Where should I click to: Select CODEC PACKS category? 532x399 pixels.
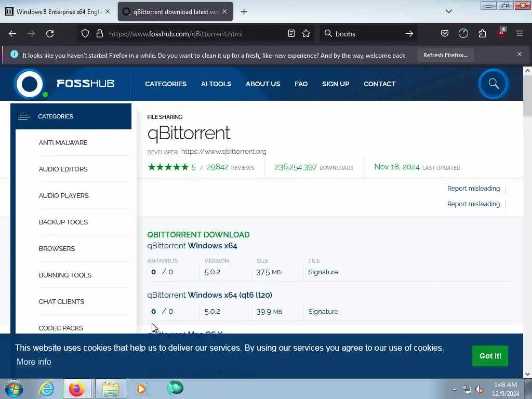point(61,328)
